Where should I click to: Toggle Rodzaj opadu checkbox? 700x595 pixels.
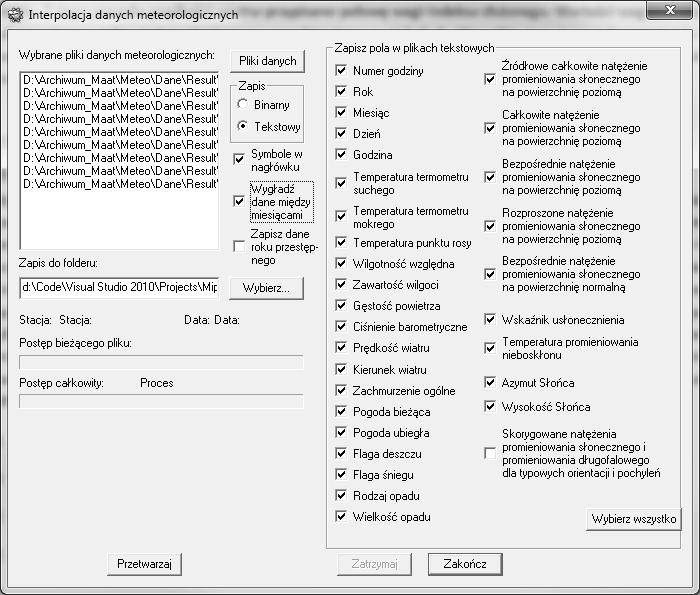coord(341,495)
